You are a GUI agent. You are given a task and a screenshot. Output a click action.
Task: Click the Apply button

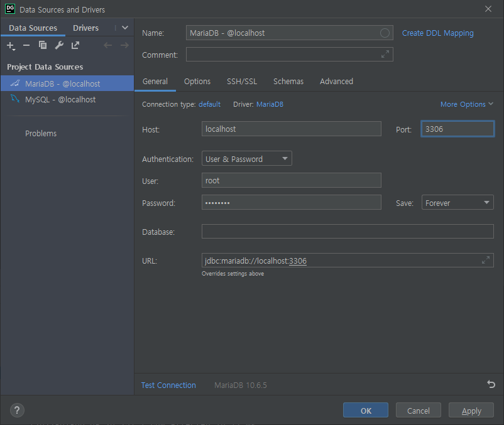pos(471,410)
